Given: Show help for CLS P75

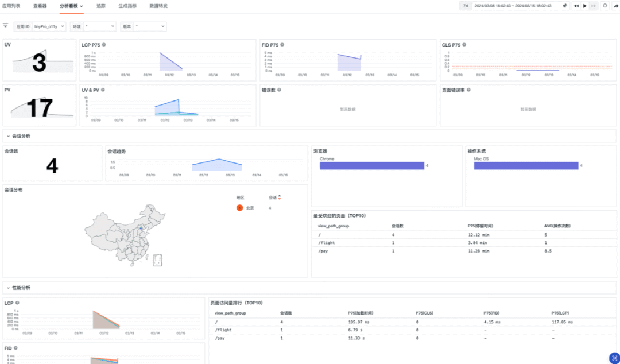Looking at the screenshot, I should tap(464, 45).
